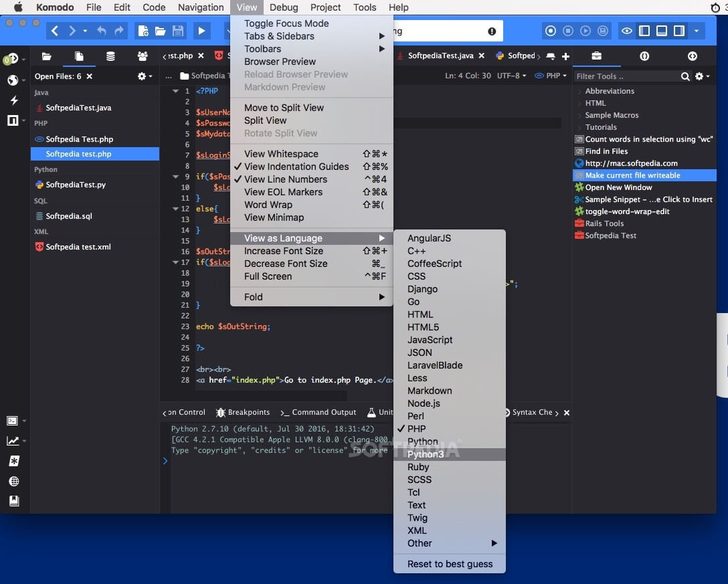Enable View EOL Markers option

312,192
